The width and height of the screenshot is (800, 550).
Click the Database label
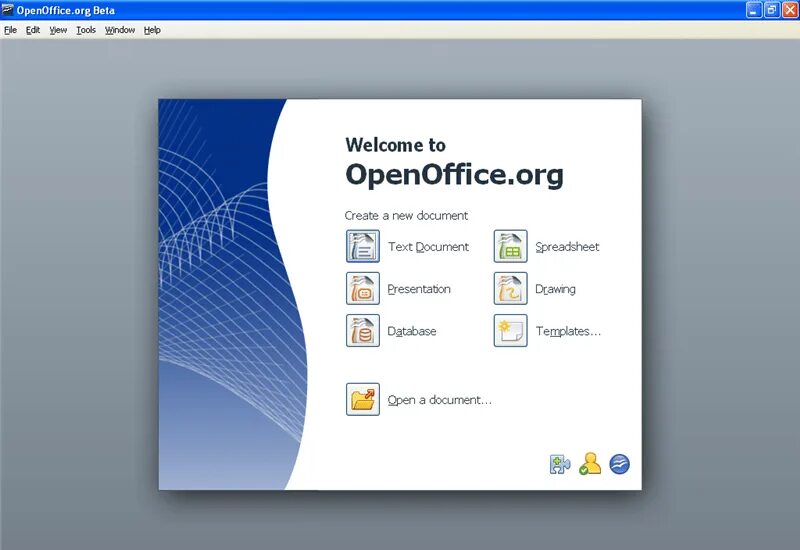(x=412, y=331)
